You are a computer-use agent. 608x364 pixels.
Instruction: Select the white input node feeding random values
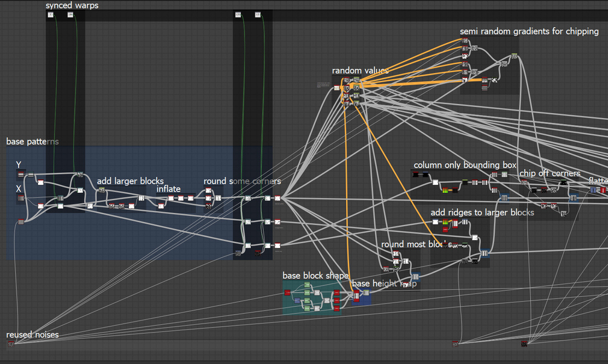tap(336, 88)
